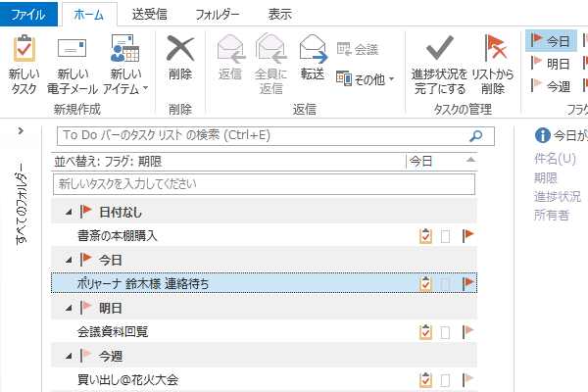The width and height of the screenshot is (588, 392).
Task: Click the 新しい電子メール envelope icon
Action: pos(72,49)
